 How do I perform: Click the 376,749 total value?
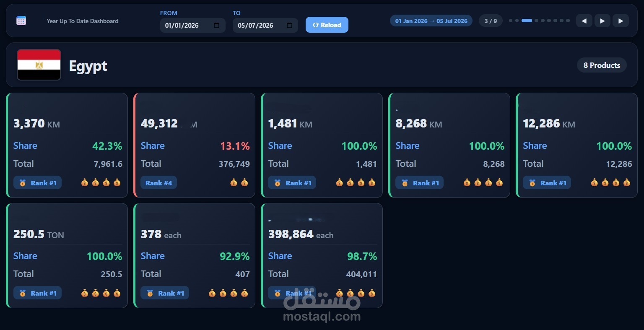click(234, 164)
